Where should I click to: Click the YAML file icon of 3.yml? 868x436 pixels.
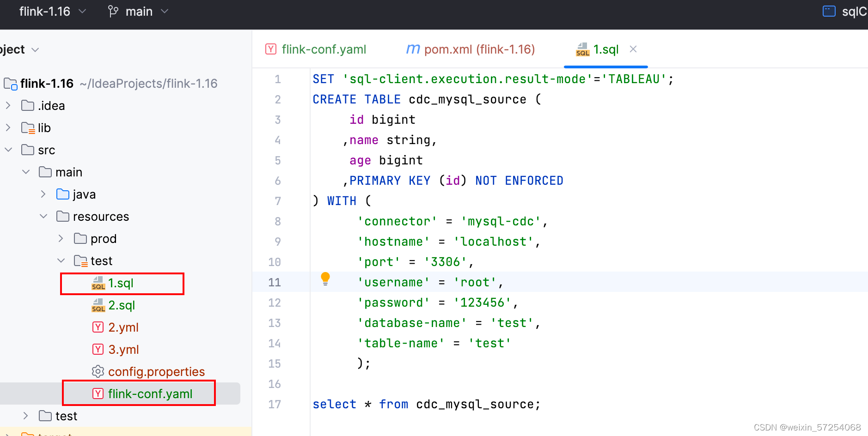[98, 349]
